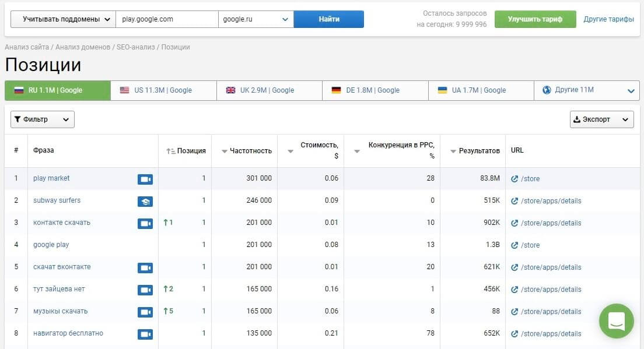The image size is (644, 349).
Task: Open the green live chat widget
Action: 616,321
